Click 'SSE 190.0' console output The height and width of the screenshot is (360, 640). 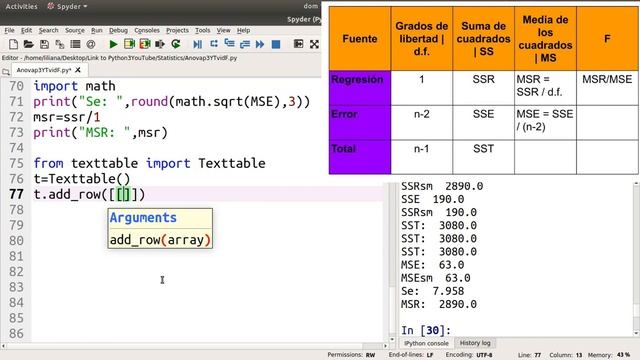tap(433, 200)
